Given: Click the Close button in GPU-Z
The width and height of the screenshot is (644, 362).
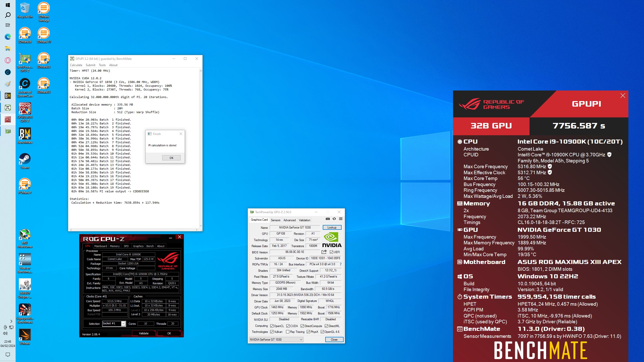Looking at the screenshot, I should tap(334, 339).
